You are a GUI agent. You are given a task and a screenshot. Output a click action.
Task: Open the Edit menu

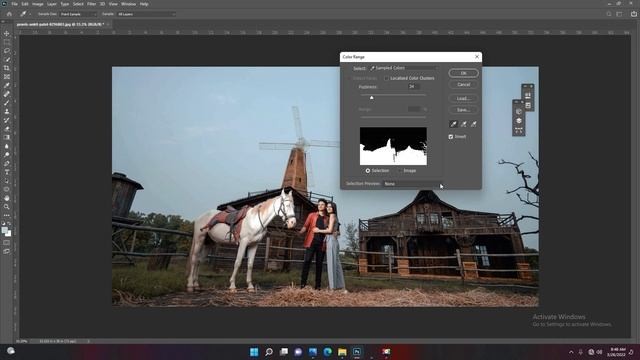tap(25, 4)
